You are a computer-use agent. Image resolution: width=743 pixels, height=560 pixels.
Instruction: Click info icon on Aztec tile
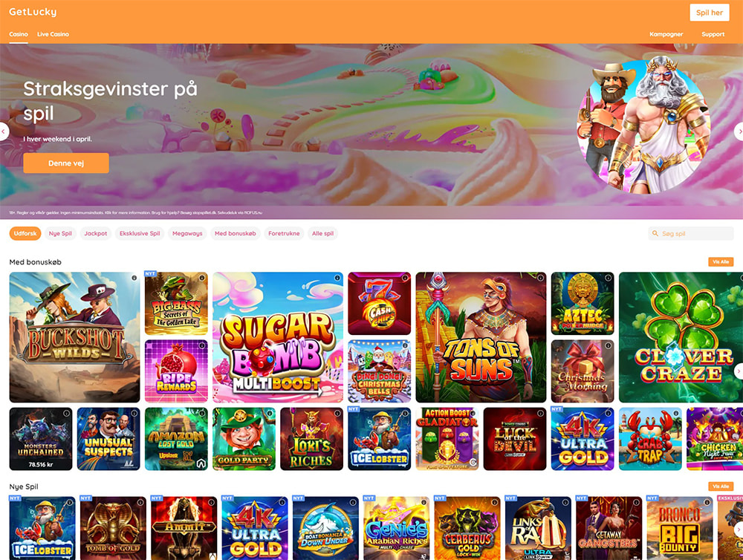(608, 278)
